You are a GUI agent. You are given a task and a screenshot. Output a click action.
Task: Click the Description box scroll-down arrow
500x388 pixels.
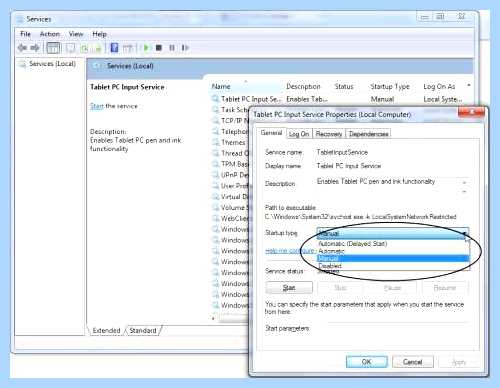tap(464, 192)
